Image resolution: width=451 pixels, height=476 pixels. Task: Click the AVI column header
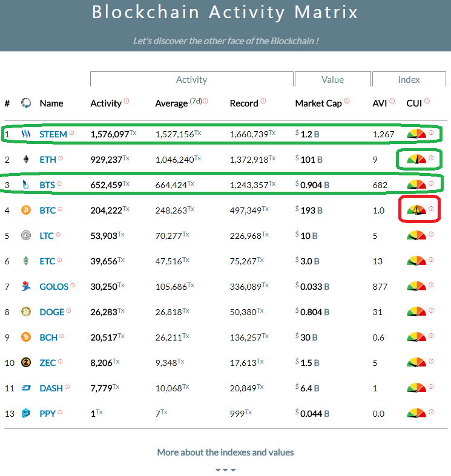[380, 103]
